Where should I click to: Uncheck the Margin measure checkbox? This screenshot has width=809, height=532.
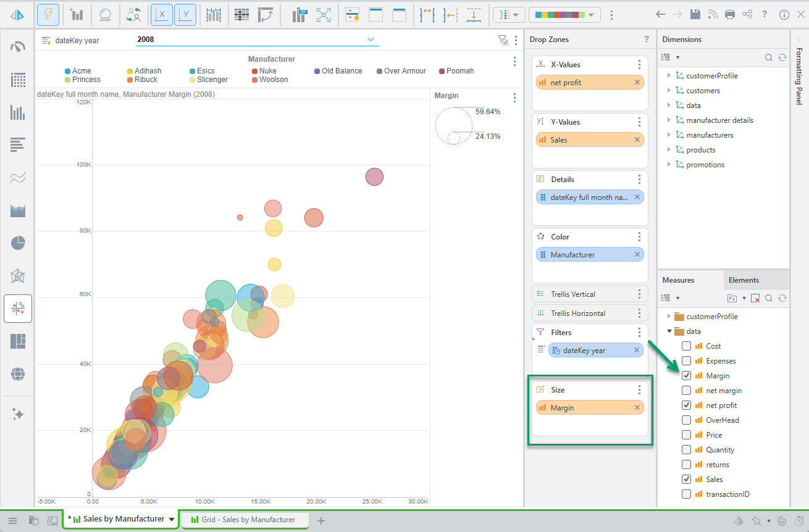coord(687,375)
